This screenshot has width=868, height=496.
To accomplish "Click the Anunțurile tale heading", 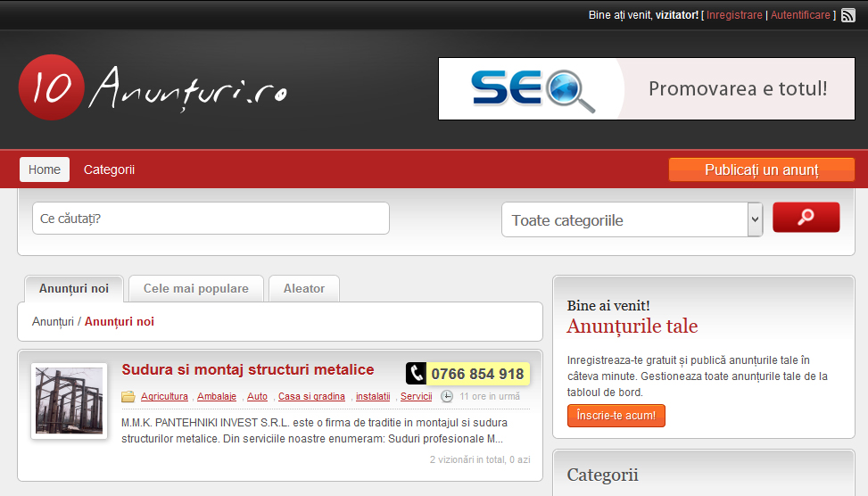I will tap(632, 326).
